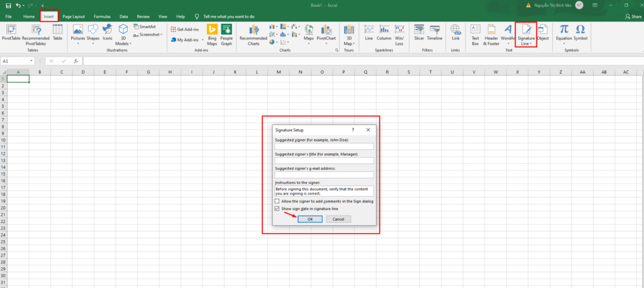644x288 pixels.
Task: Click the Recommended Charts icon
Action: tap(253, 34)
